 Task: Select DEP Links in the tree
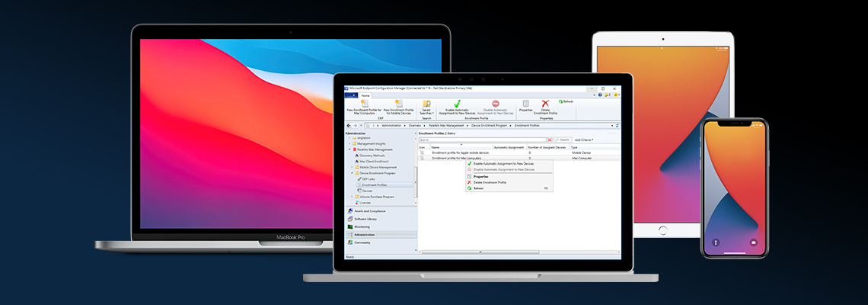(x=368, y=179)
